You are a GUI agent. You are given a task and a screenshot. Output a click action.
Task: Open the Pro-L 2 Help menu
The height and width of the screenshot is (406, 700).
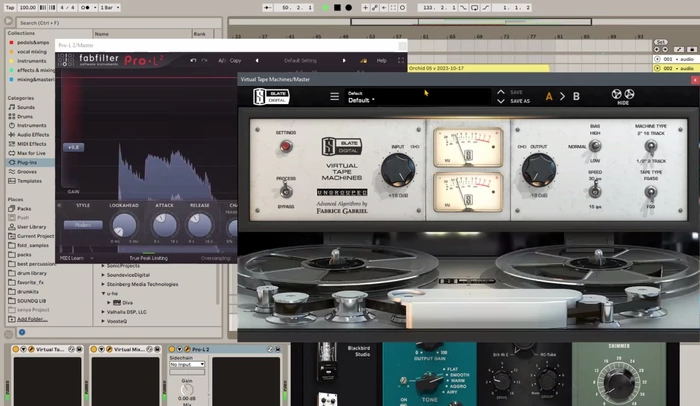pos(381,60)
